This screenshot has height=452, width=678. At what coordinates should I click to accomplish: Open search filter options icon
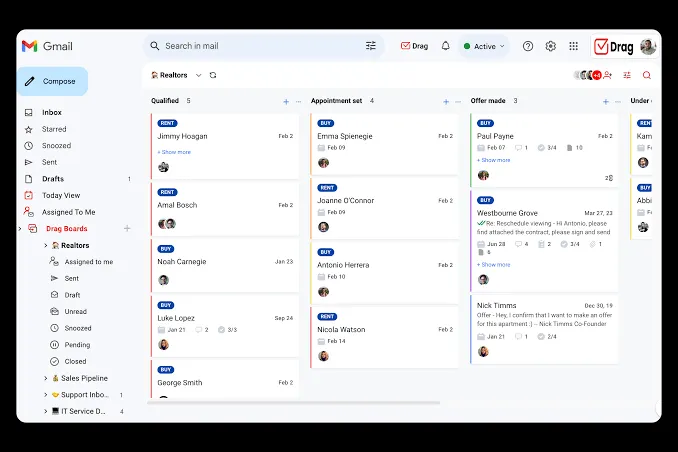point(371,46)
